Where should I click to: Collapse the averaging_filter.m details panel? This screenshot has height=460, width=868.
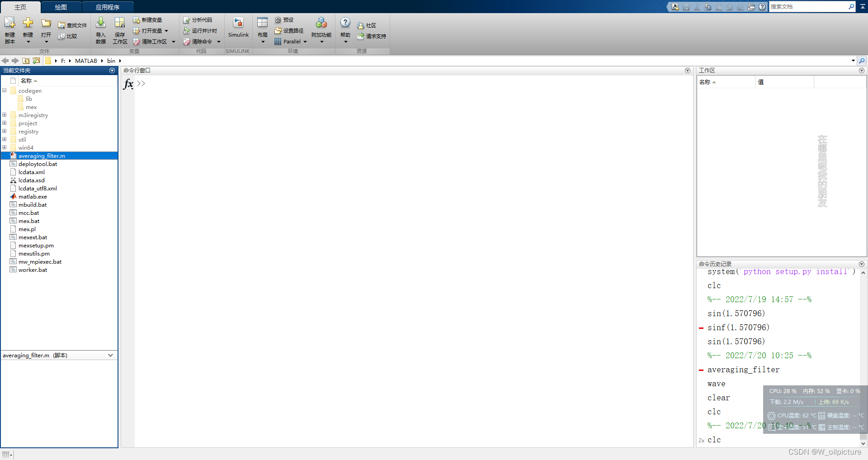pyautogui.click(x=110, y=356)
